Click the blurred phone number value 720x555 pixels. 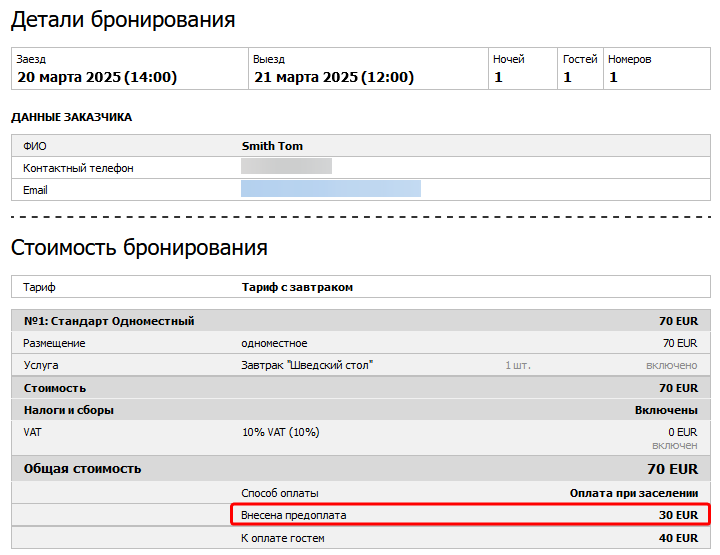pyautogui.click(x=287, y=166)
